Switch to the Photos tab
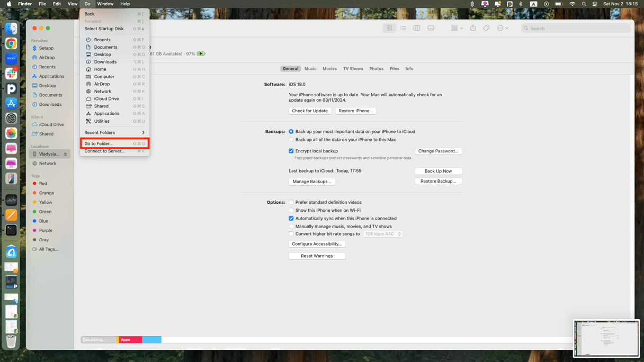This screenshot has width=644, height=362. point(376,69)
